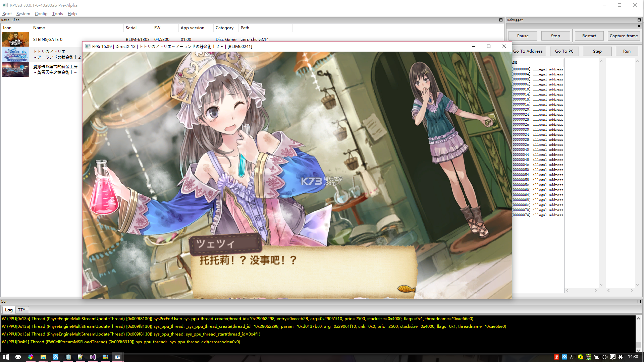Open the System menu
Viewport: 644px width, 362px height.
pyautogui.click(x=23, y=14)
